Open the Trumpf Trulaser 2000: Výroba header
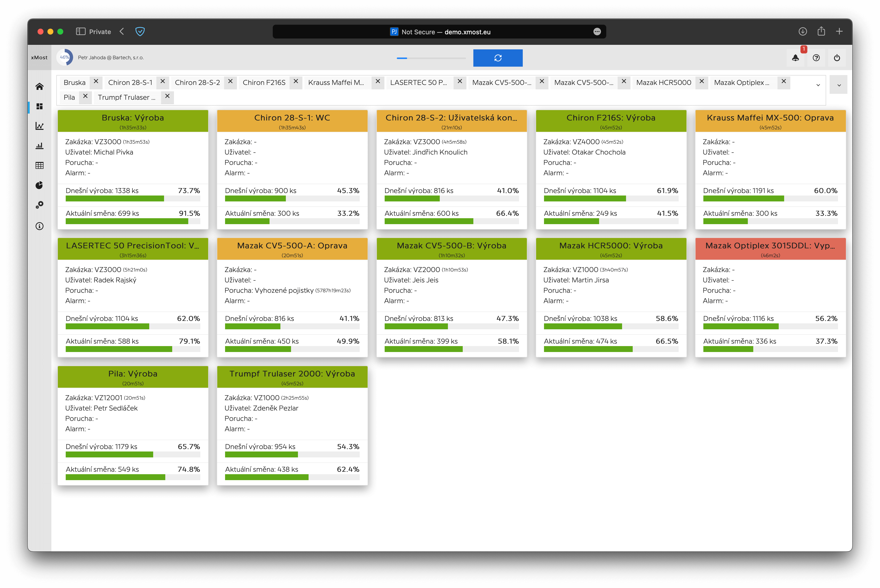Image resolution: width=880 pixels, height=588 pixels. (x=292, y=377)
